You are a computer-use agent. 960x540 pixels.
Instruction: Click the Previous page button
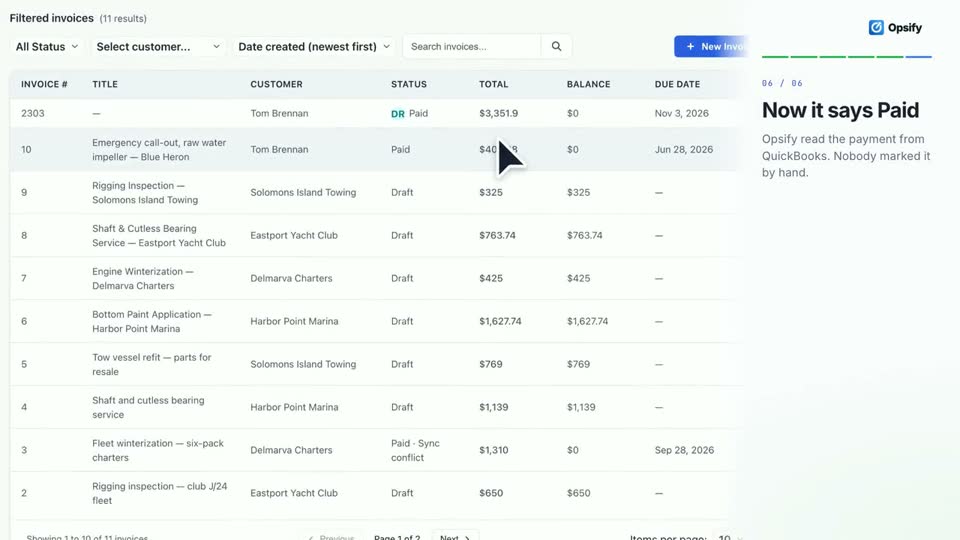click(x=331, y=538)
